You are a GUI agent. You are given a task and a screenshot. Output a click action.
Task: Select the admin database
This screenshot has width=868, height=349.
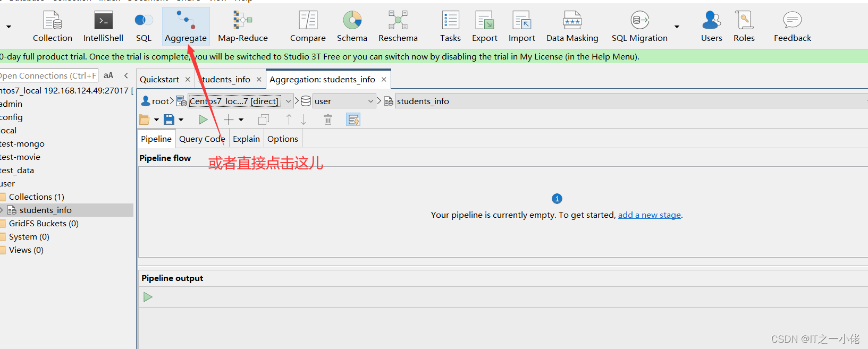point(11,104)
